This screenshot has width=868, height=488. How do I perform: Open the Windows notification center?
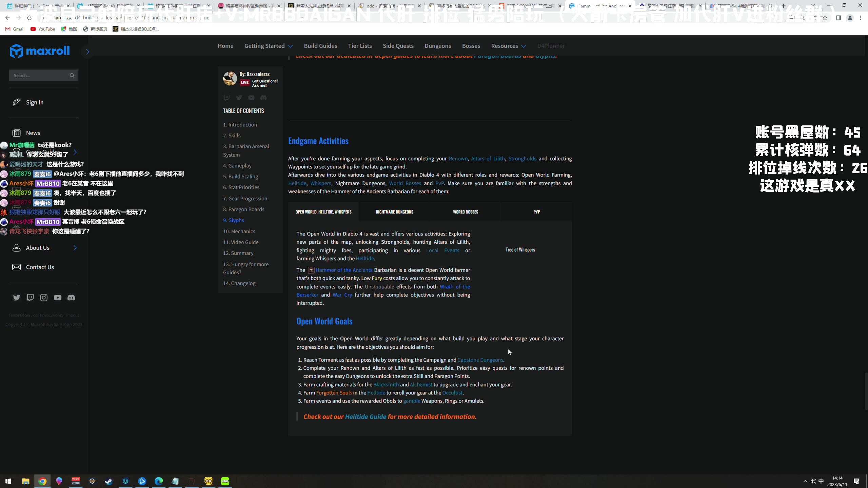[856, 481]
